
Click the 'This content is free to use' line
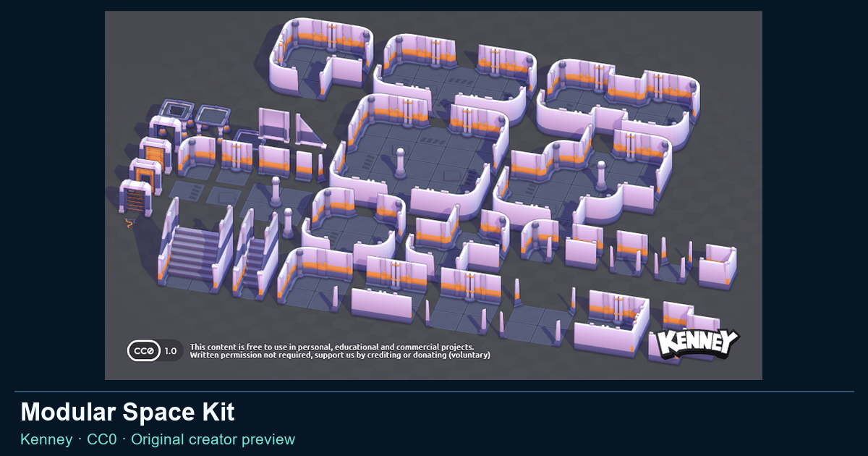coord(332,347)
